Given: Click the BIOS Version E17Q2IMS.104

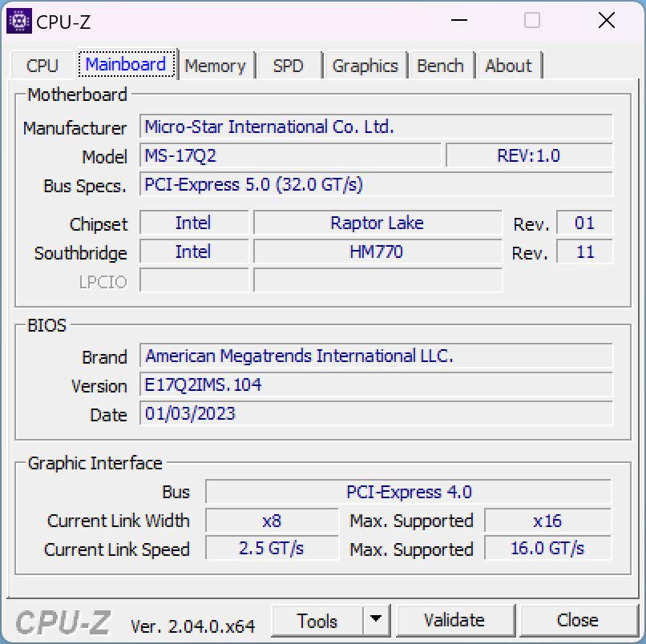Looking at the screenshot, I should tap(376, 384).
